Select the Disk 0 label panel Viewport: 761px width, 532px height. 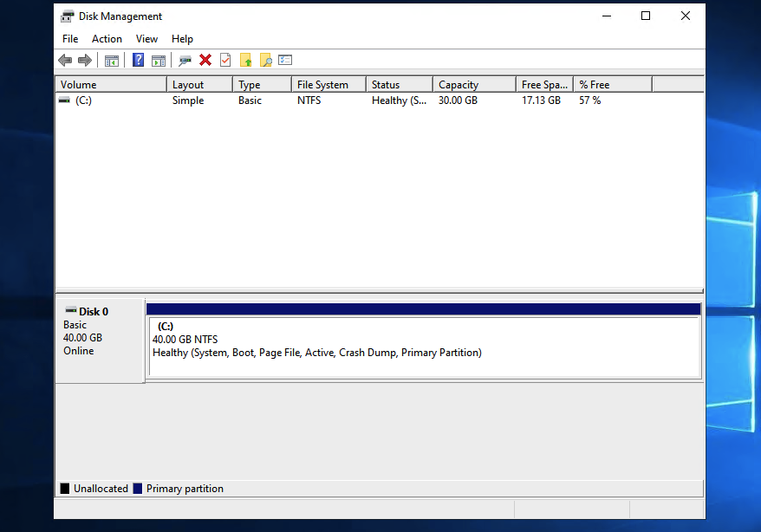(x=99, y=340)
